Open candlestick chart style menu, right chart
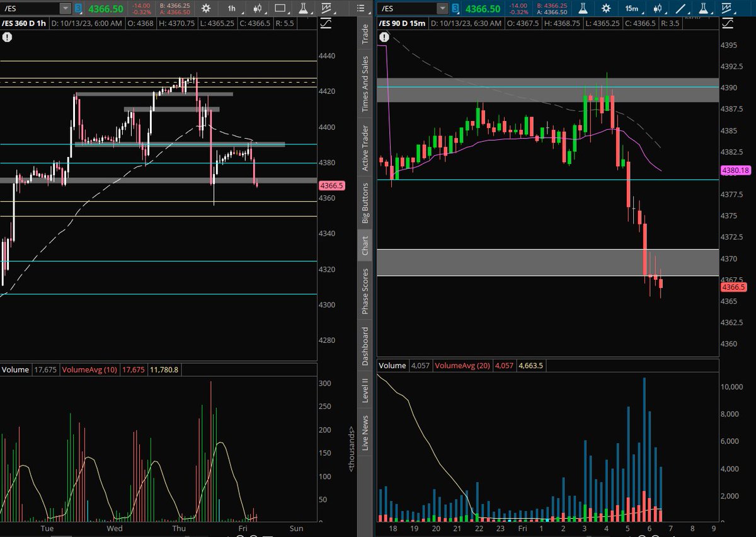Image resolution: width=756 pixels, height=537 pixels. click(x=658, y=8)
